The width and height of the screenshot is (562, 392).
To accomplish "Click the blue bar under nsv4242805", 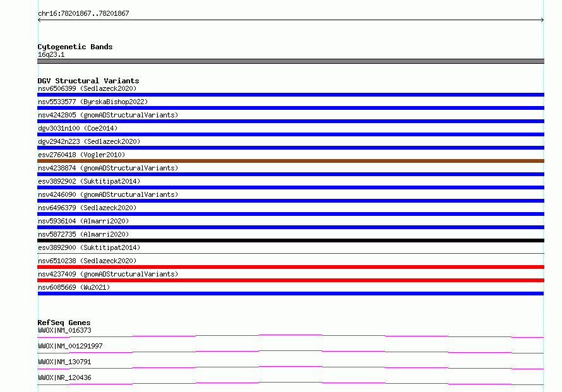I will click(290, 121).
